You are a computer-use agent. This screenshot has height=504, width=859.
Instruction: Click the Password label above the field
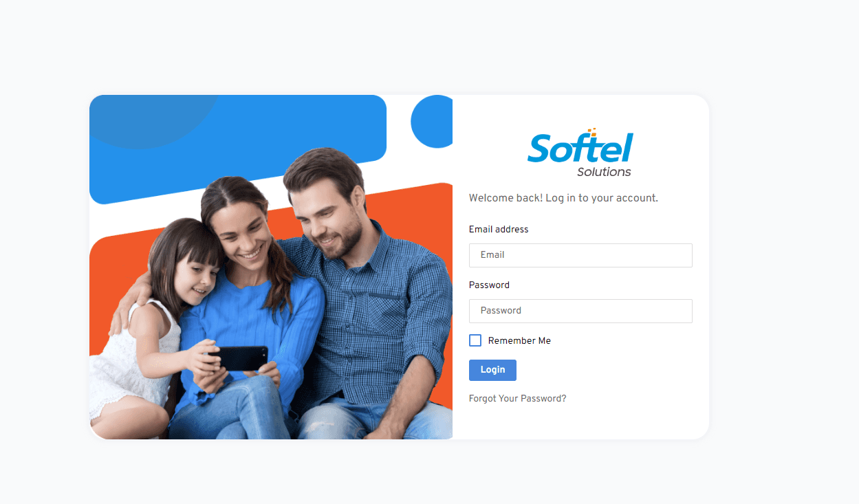point(489,285)
